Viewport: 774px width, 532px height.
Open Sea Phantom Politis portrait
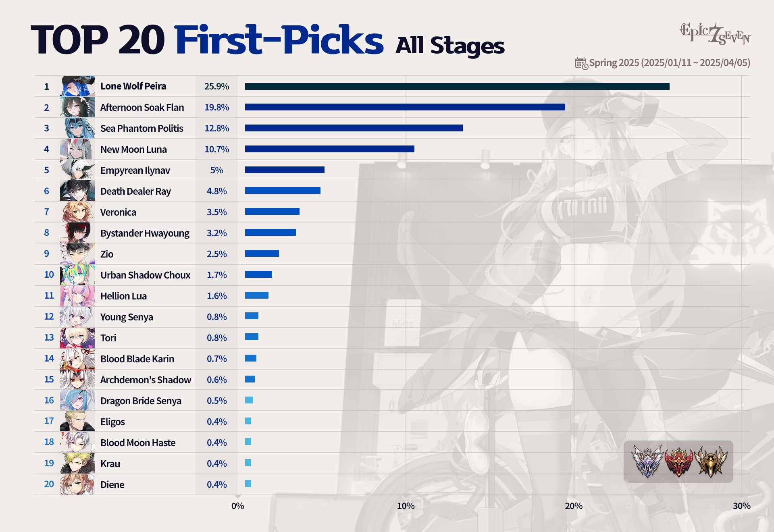(x=78, y=128)
